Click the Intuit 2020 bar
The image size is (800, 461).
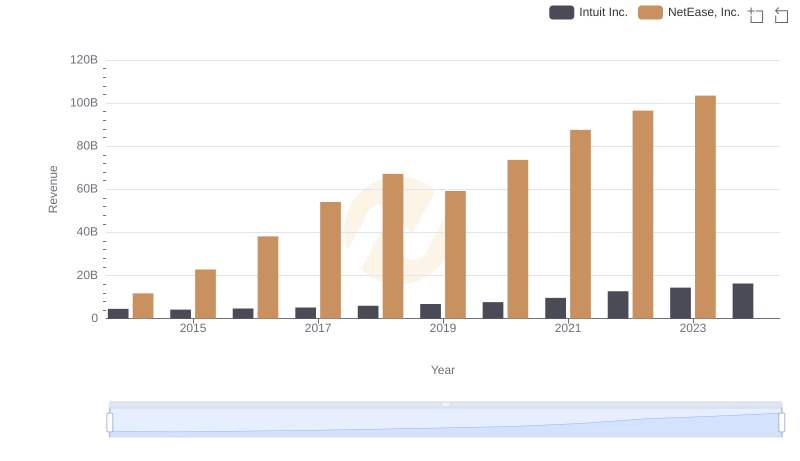click(493, 310)
